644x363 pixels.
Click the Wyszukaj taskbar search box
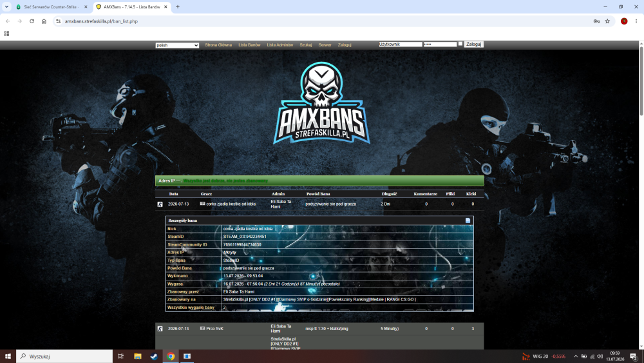(64, 357)
